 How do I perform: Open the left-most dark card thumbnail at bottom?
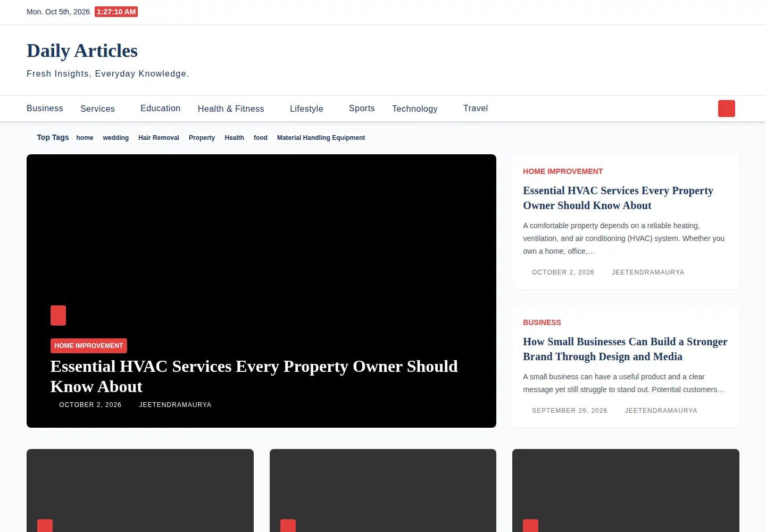140,491
